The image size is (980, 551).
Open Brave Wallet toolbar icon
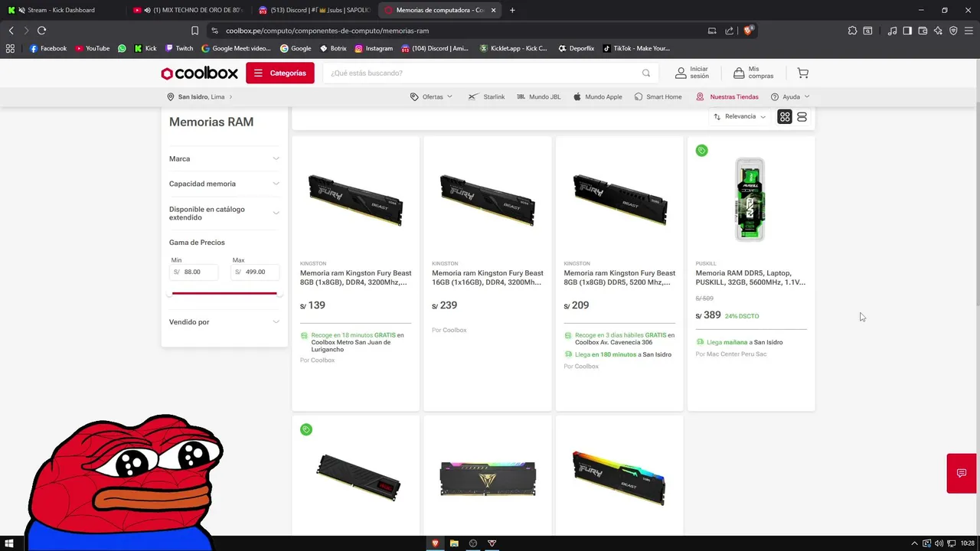click(923, 31)
